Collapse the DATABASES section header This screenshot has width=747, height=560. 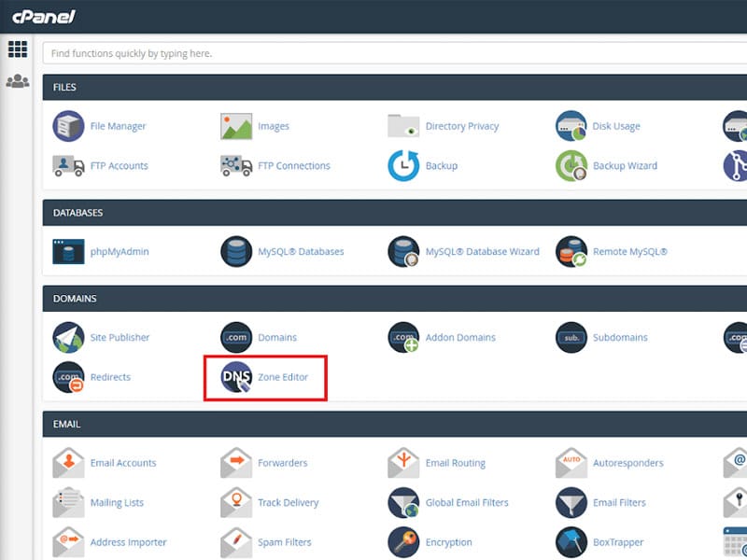click(394, 213)
